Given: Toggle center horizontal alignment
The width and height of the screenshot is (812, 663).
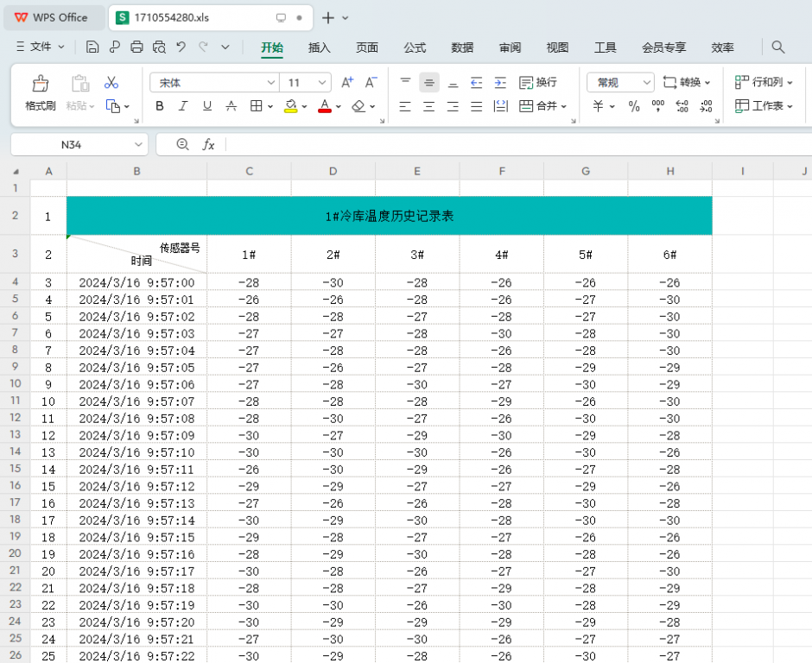Looking at the screenshot, I should tap(429, 107).
